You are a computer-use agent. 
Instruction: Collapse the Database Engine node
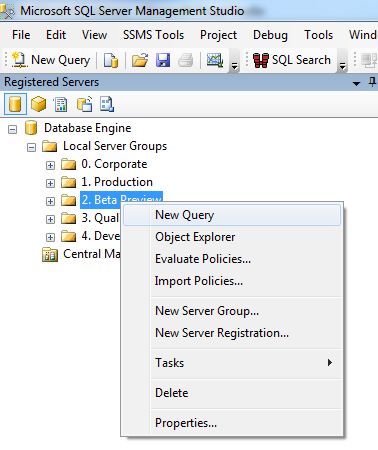point(12,129)
